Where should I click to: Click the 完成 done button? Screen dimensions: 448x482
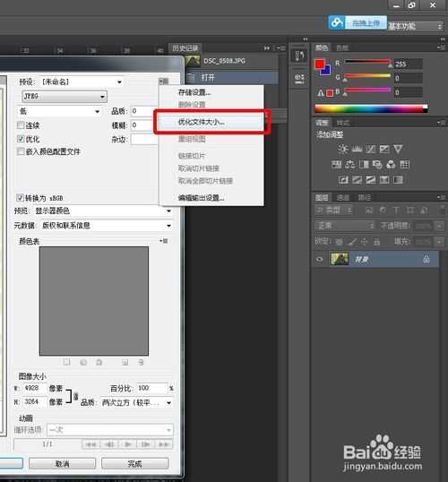135,463
